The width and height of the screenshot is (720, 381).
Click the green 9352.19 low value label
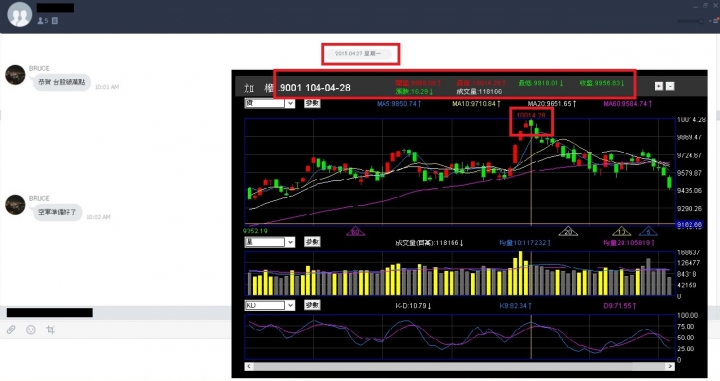tap(255, 231)
